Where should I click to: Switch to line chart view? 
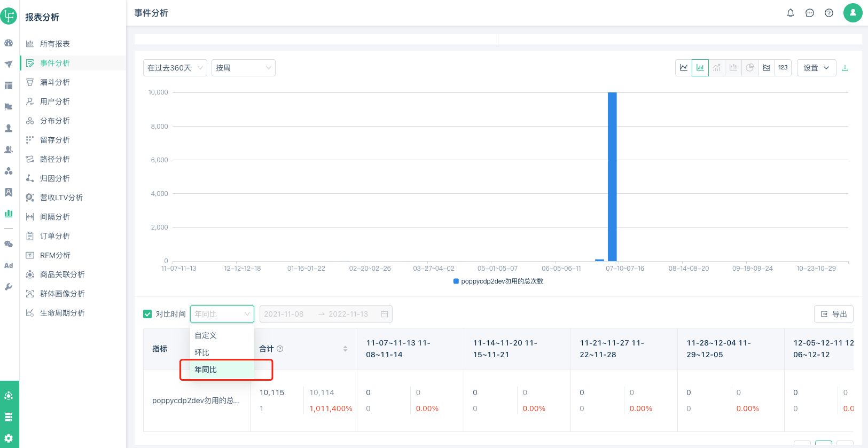(684, 68)
